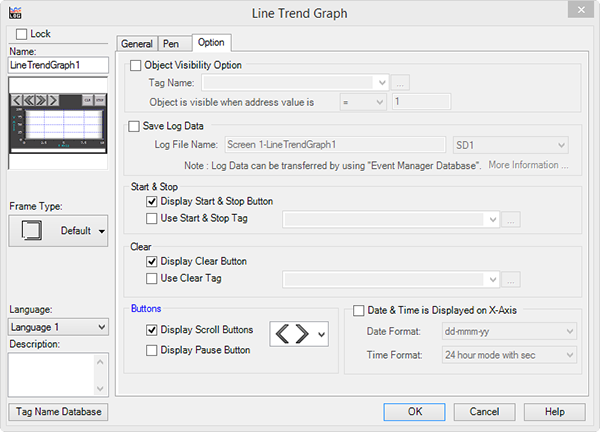
Task: Click the browse button beside Clear Tag
Action: point(511,280)
